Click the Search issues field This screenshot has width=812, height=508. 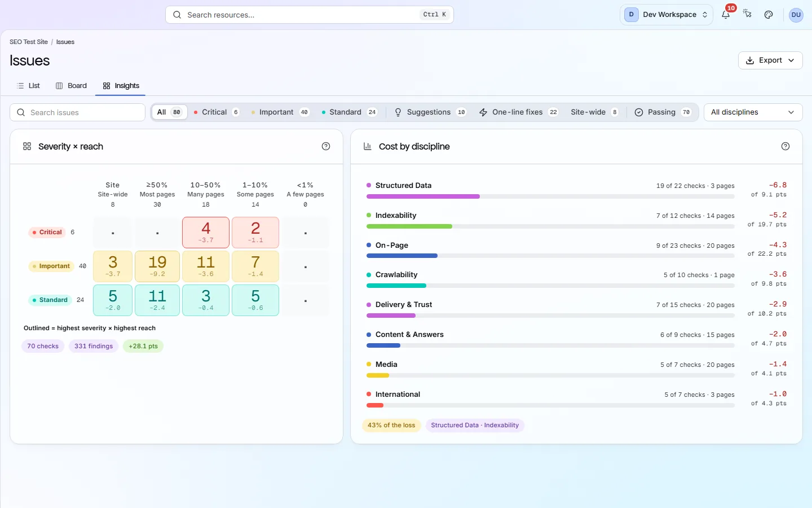click(77, 112)
